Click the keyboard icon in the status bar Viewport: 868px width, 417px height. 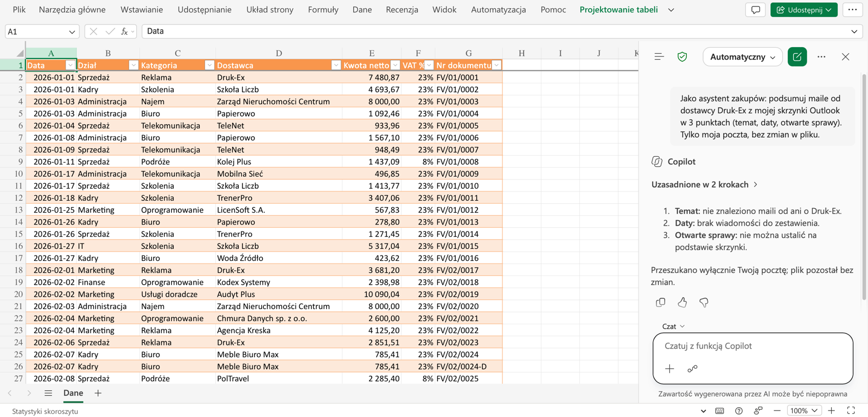tap(719, 411)
